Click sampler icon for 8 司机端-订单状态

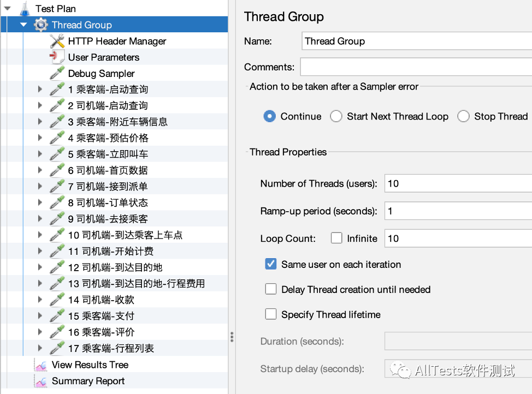[57, 203]
